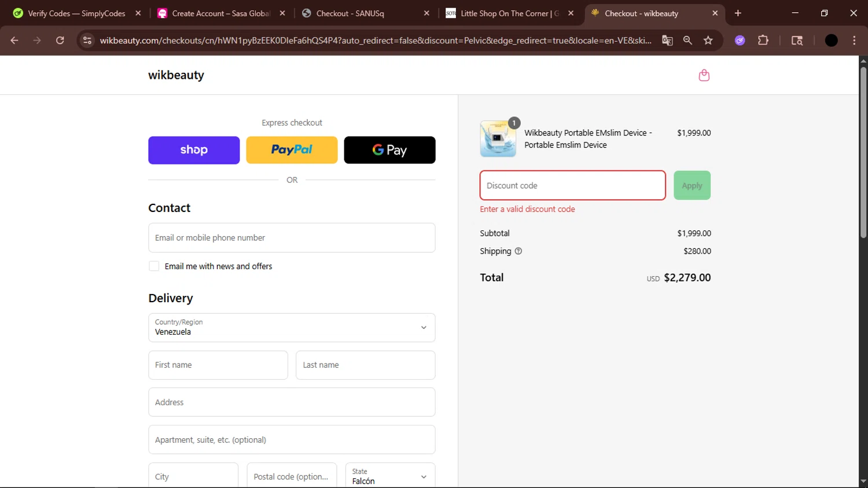Viewport: 868px width, 488px height.
Task: Focus the Postal code field
Action: coord(292,476)
